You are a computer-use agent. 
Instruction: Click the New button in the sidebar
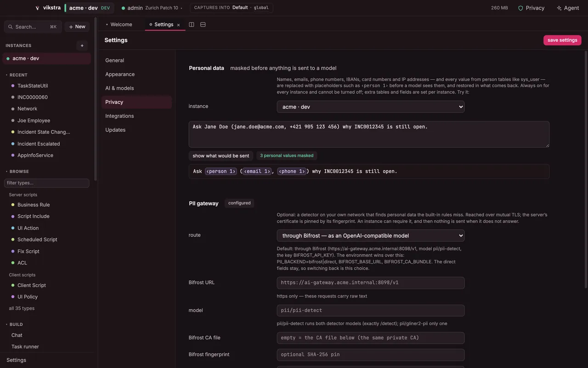click(x=77, y=27)
